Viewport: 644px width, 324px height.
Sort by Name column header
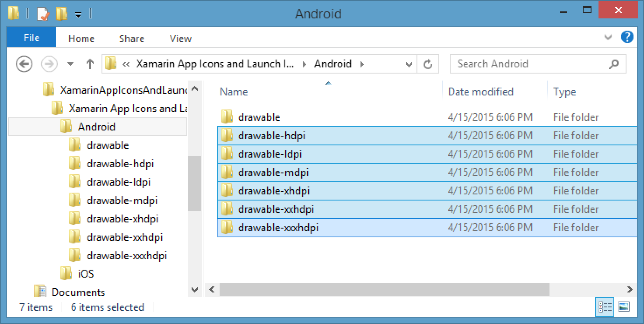pyautogui.click(x=234, y=92)
